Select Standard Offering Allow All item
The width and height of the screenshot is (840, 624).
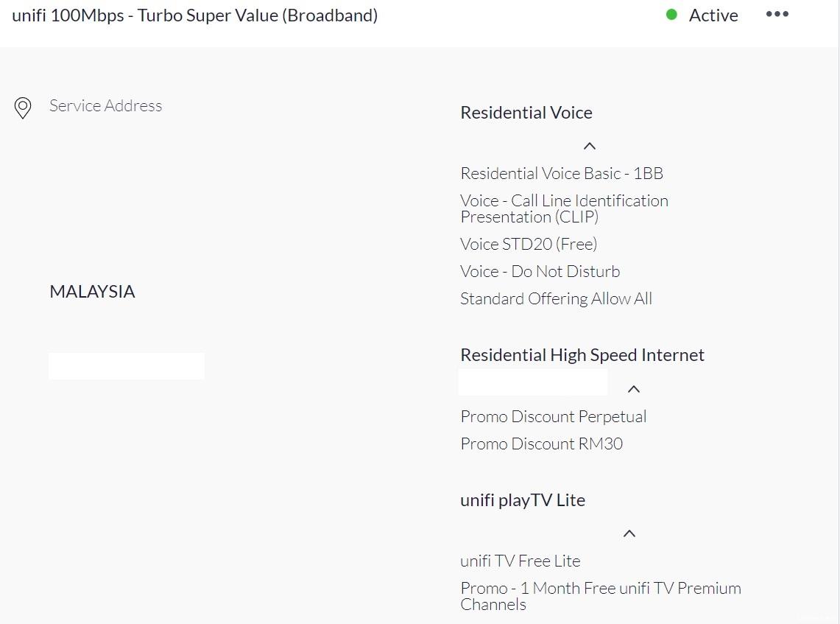pyautogui.click(x=556, y=298)
